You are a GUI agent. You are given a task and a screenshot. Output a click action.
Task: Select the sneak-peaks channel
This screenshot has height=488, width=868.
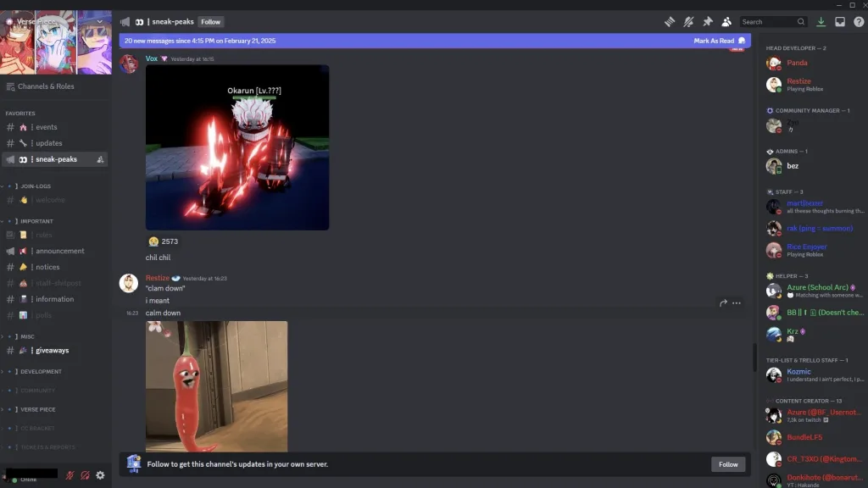[54, 158]
